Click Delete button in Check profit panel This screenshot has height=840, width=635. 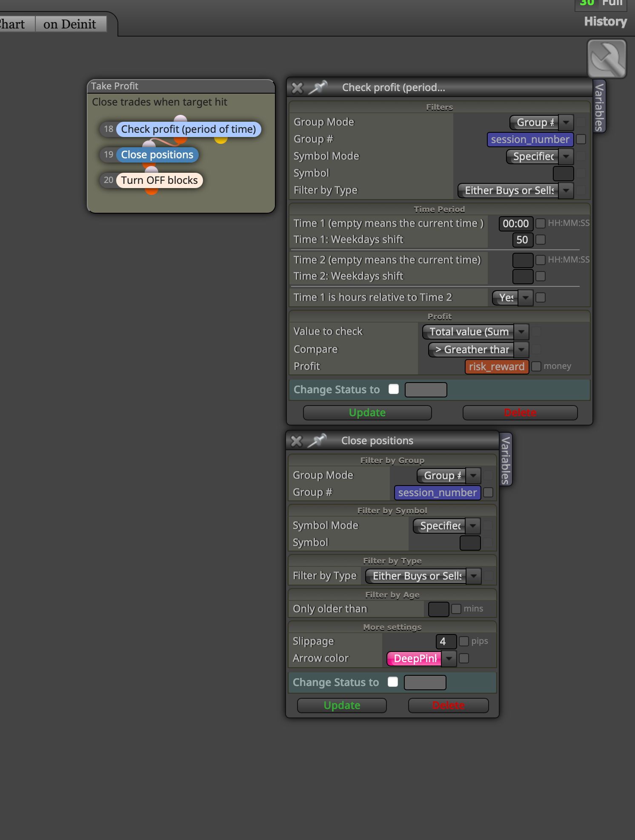pyautogui.click(x=520, y=413)
